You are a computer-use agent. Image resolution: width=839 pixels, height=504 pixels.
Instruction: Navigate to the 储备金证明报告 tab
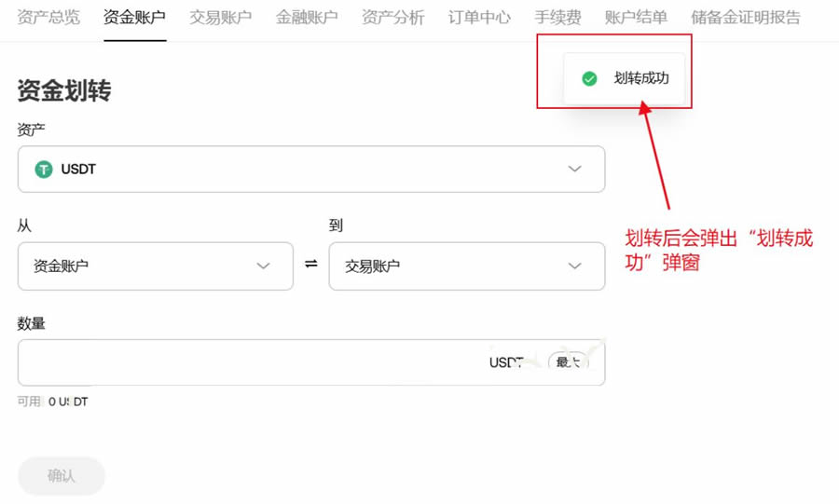pyautogui.click(x=745, y=18)
